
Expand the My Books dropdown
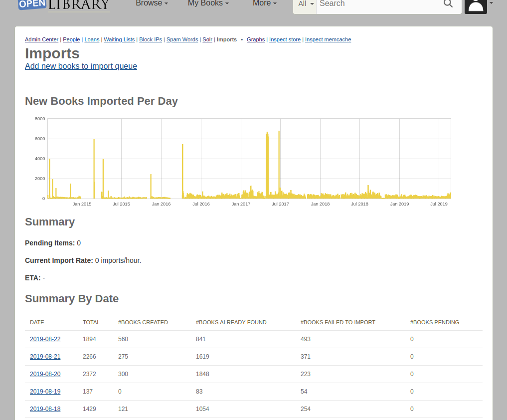click(208, 3)
